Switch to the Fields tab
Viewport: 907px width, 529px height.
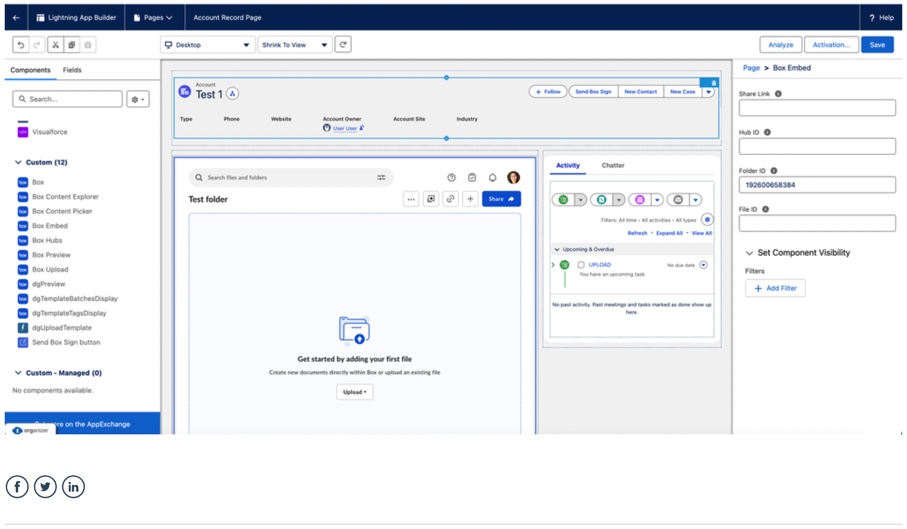click(x=72, y=70)
